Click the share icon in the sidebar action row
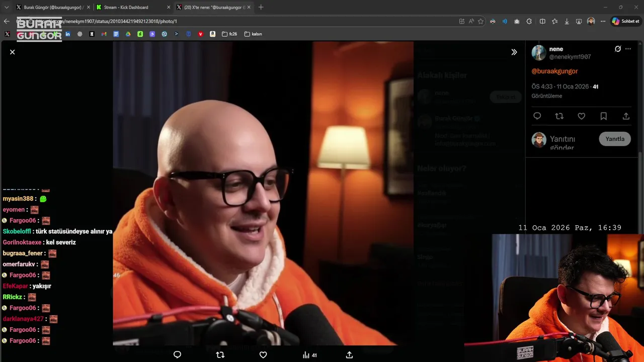Screen dimensions: 644x362 click(626, 116)
